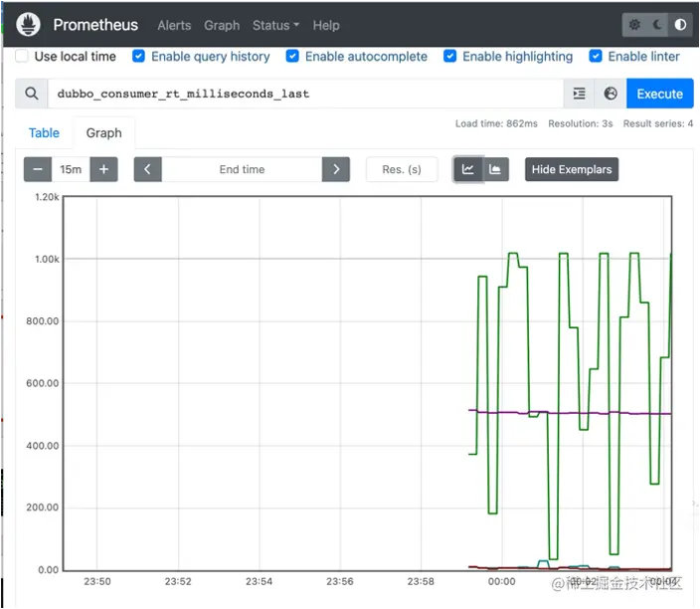Expand the Status dropdown menu

pos(275,26)
